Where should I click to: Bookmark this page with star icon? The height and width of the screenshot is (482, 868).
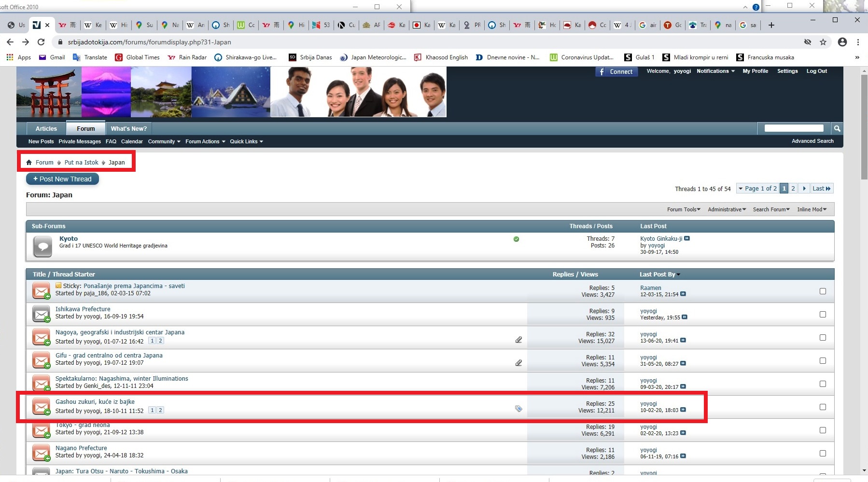[823, 42]
